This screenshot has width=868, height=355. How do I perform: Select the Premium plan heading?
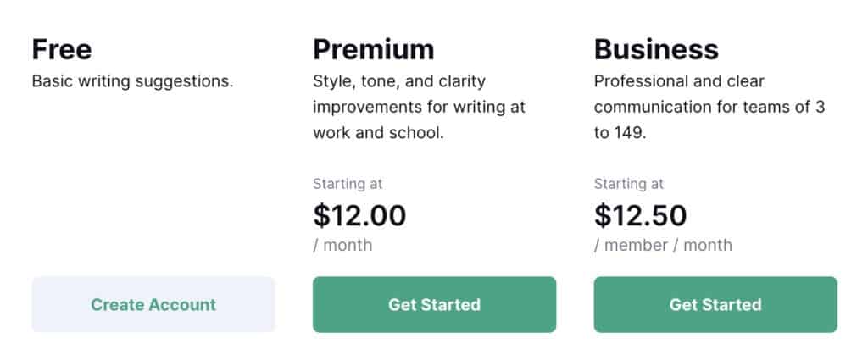point(373,49)
